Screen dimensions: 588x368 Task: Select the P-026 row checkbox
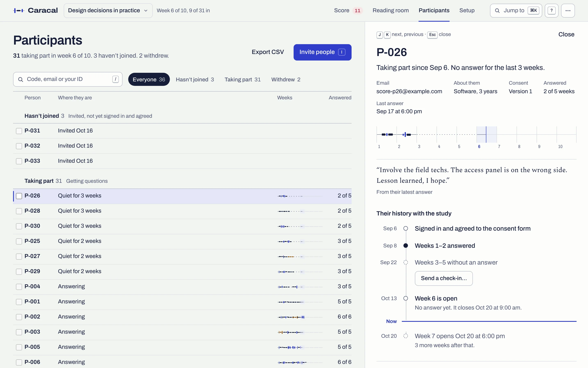pos(19,196)
